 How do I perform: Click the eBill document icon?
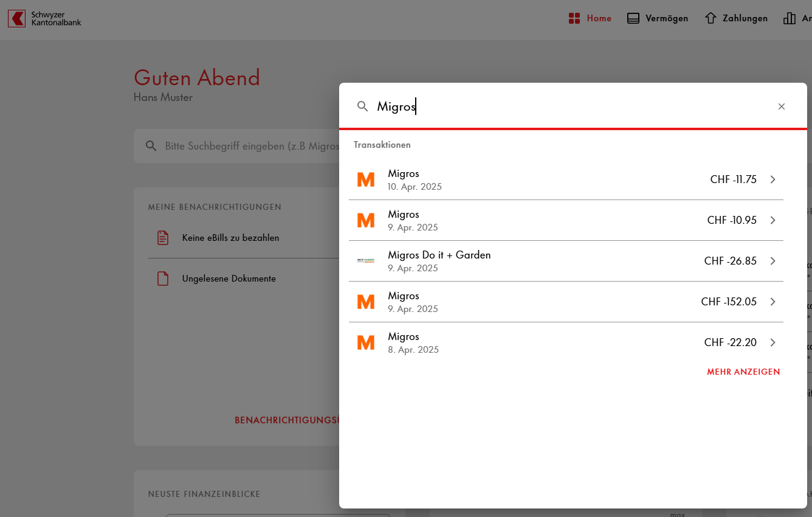point(163,238)
